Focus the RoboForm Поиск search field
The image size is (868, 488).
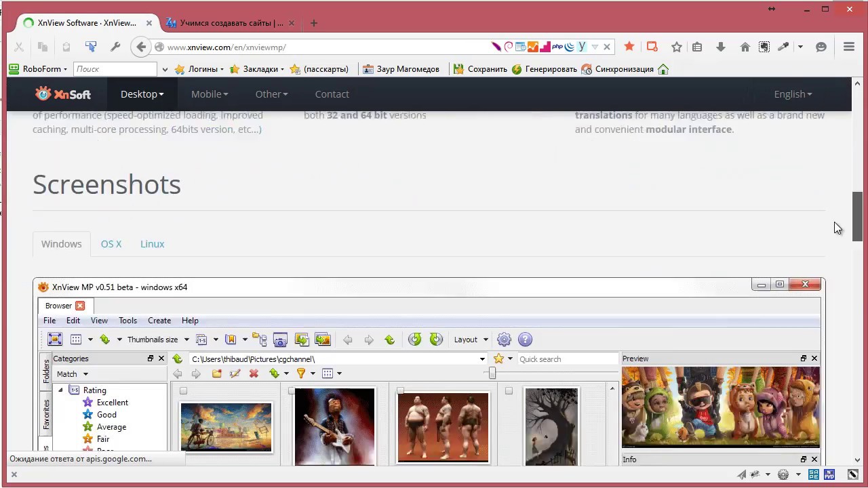coord(115,69)
